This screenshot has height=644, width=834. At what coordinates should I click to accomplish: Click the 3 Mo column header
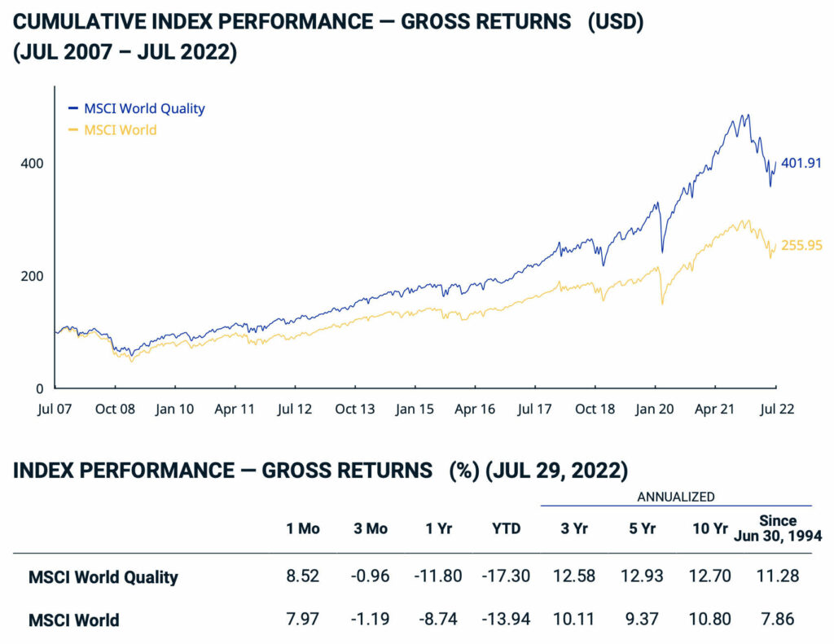371,528
